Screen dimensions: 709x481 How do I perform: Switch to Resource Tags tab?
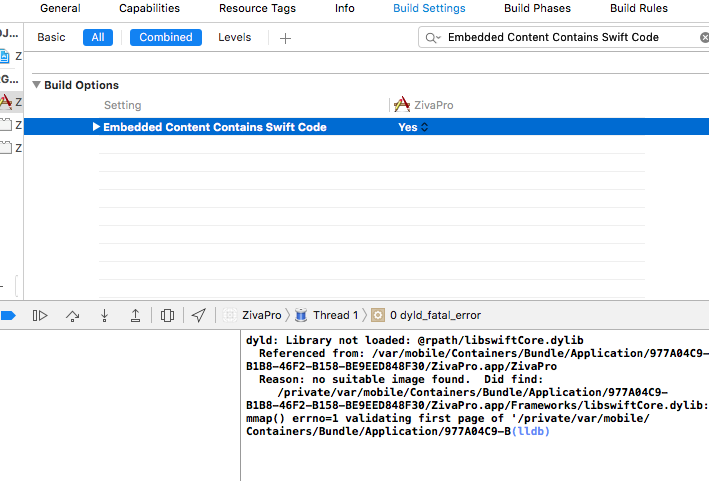[257, 8]
